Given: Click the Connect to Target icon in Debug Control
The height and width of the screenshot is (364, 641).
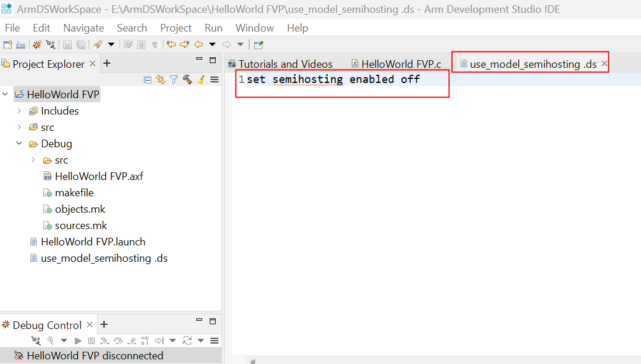Looking at the screenshot, I should pos(36,341).
